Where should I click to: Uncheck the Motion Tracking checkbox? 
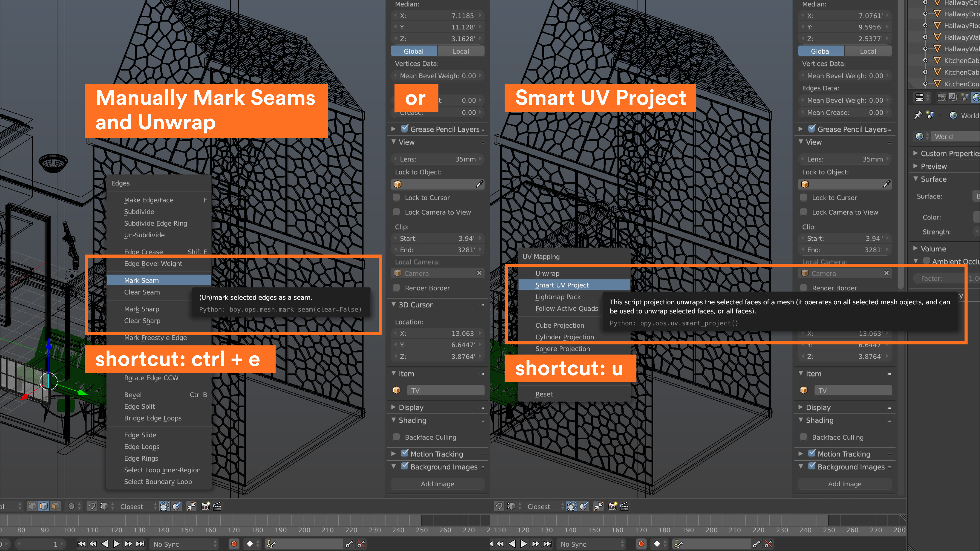[404, 453]
